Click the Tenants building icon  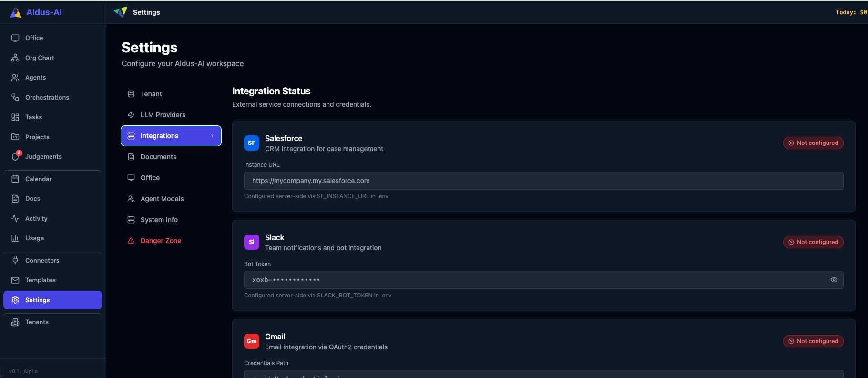pos(15,322)
